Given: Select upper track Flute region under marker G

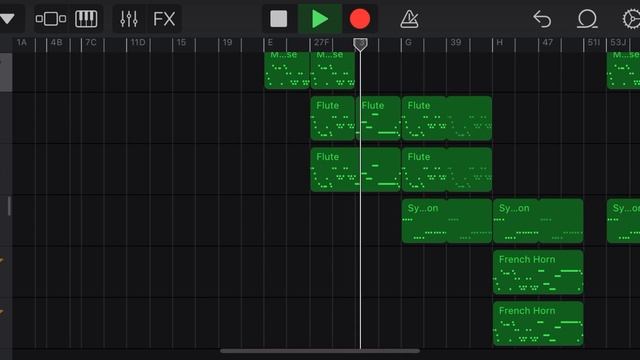Looking at the screenshot, I should coord(447,118).
